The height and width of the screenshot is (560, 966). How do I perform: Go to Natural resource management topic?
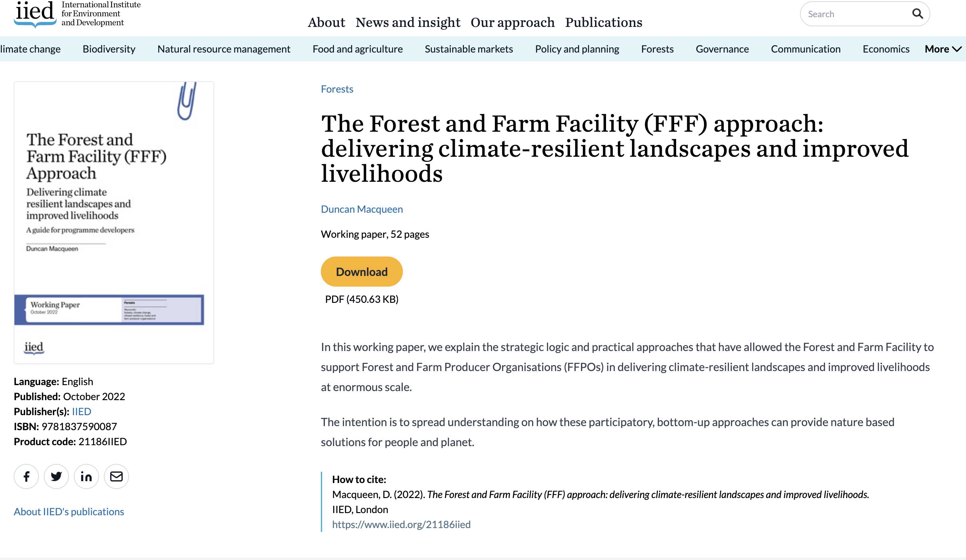(x=224, y=49)
